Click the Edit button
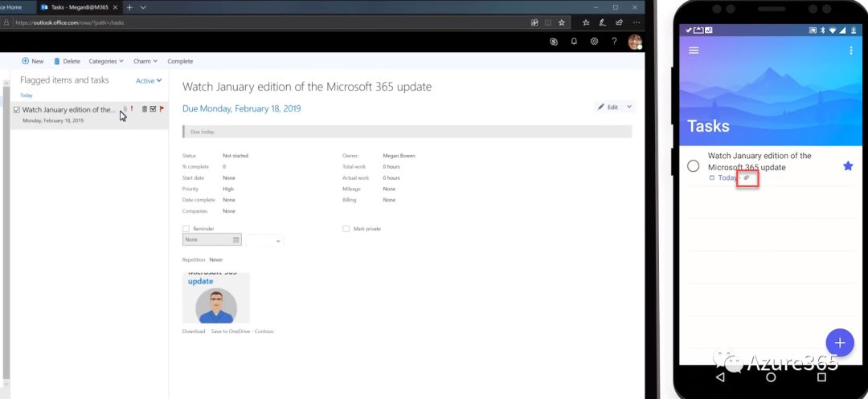This screenshot has width=868, height=399. (608, 107)
